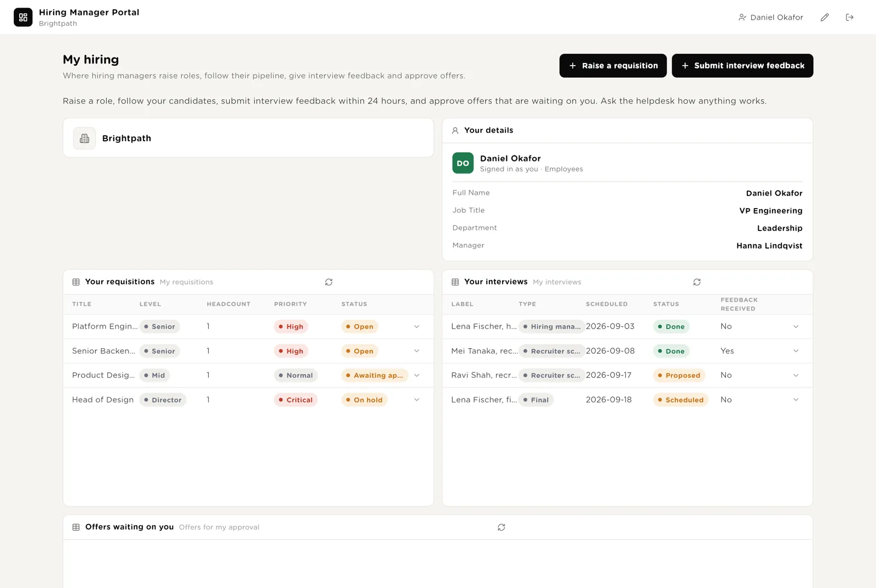Image resolution: width=876 pixels, height=588 pixels.
Task: Click the Open status on Senior Backend row
Action: (x=360, y=351)
